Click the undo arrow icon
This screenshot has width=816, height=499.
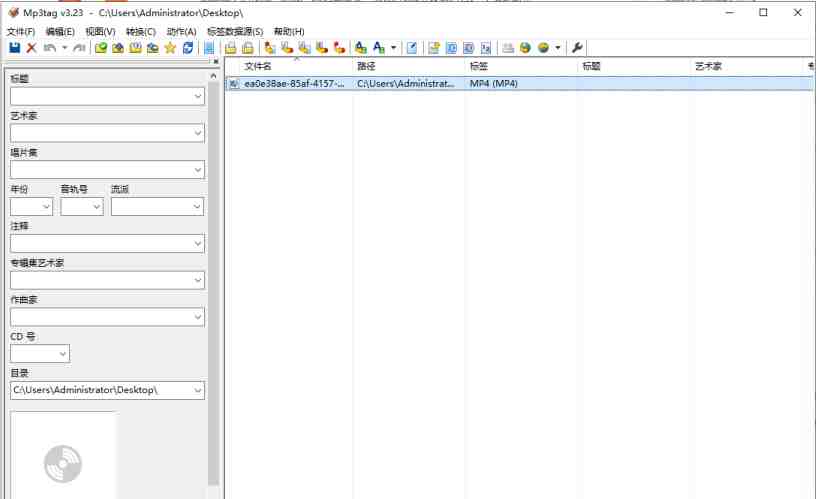coord(50,48)
